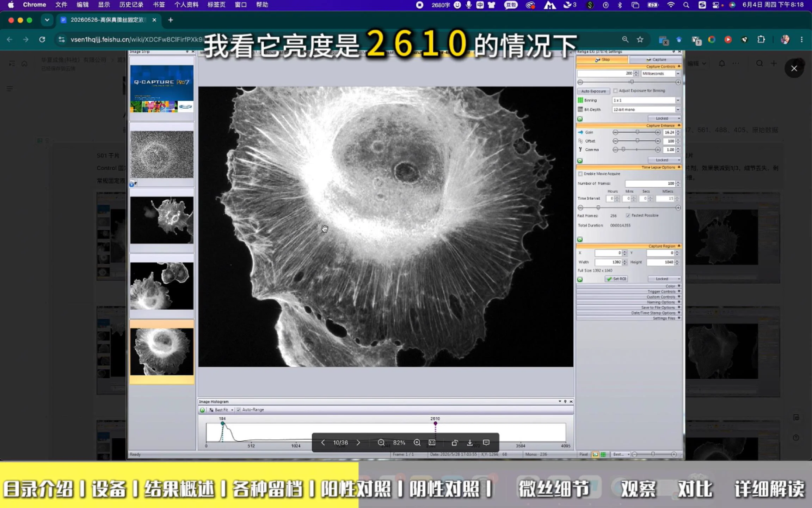Close the Feishu image viewer
The height and width of the screenshot is (508, 812).
(794, 68)
